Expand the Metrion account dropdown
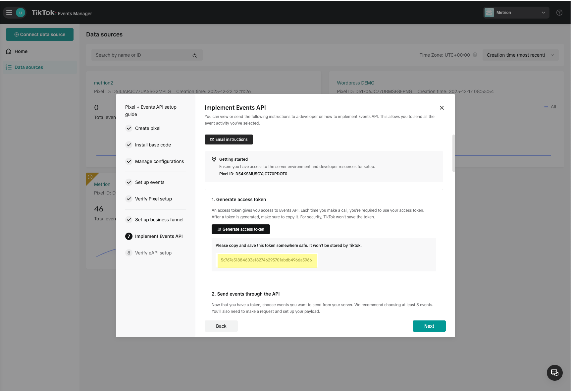The image size is (571, 392). point(516,13)
